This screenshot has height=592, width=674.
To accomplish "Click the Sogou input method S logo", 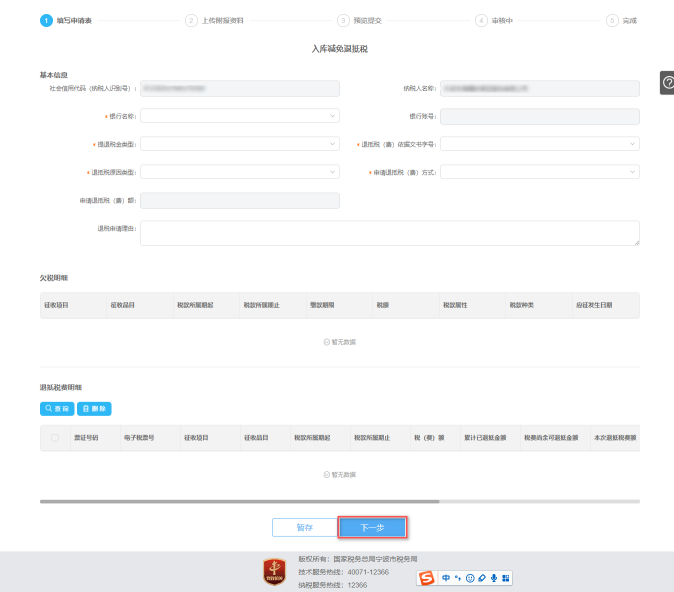I will pos(427,578).
